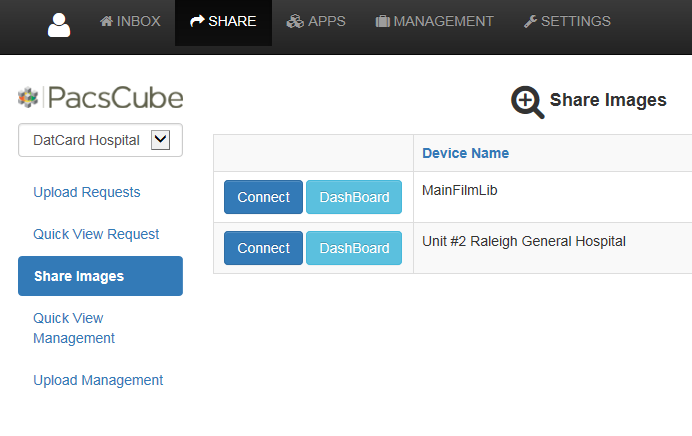Go to Quick View Management
The height and width of the screenshot is (436, 692).
74,328
